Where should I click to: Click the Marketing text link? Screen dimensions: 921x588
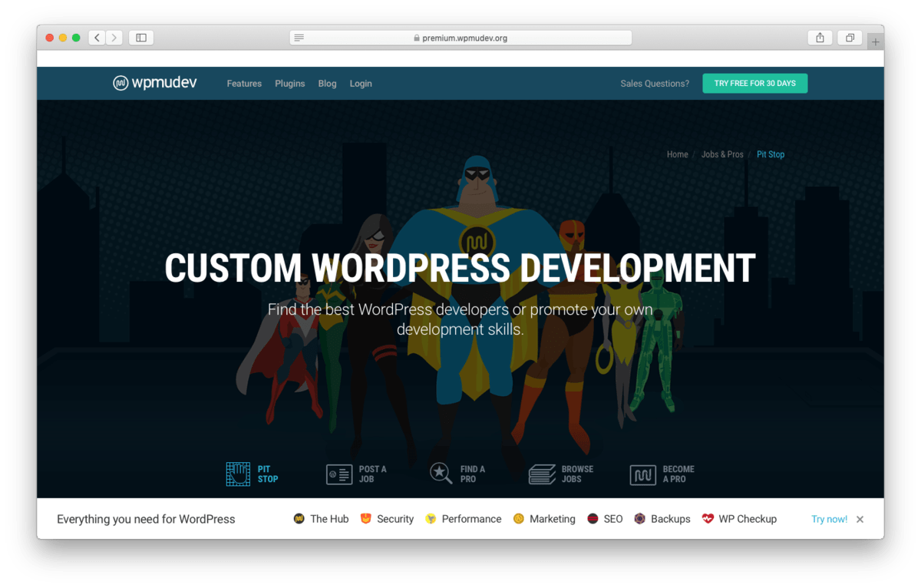(552, 519)
